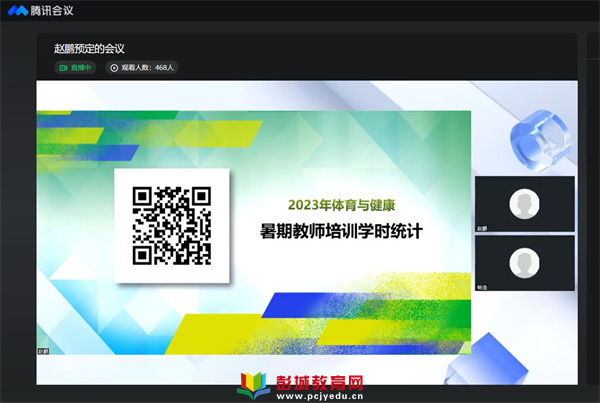The width and height of the screenshot is (600, 403).
Task: Click the name label under the upper participant tile
Action: pos(482,228)
